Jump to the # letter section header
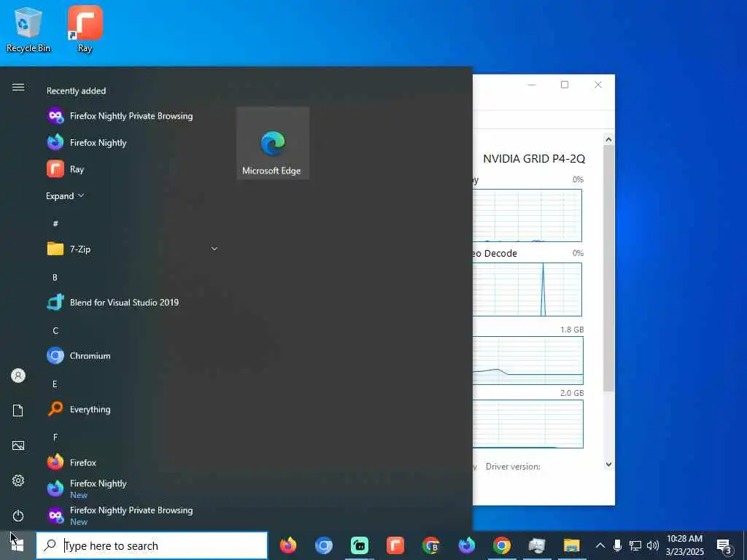 [x=55, y=223]
